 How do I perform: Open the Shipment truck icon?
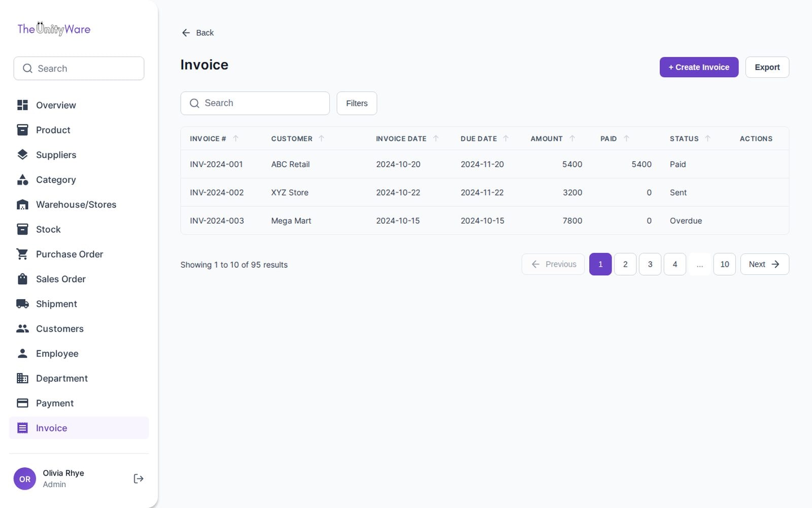pos(22,304)
